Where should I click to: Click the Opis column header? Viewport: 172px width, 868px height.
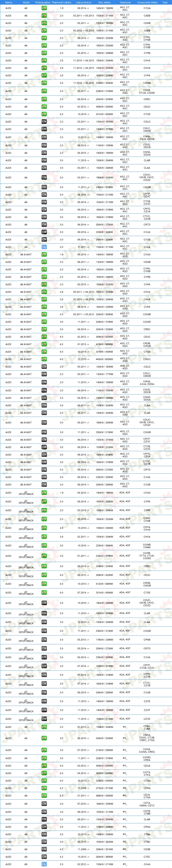pyautogui.click(x=165, y=2)
